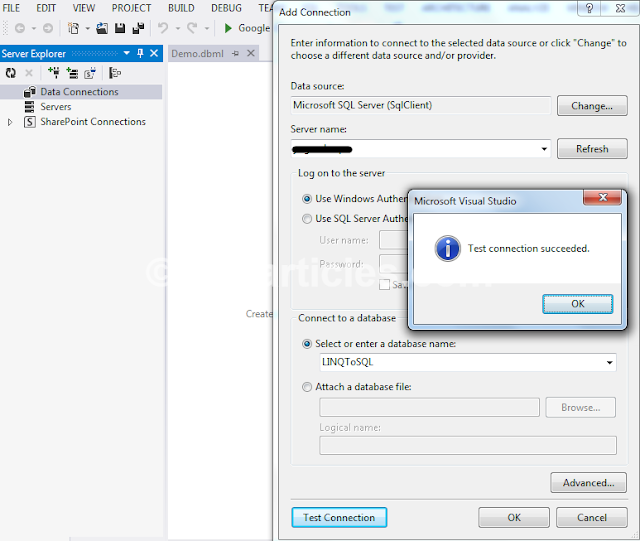Click the Navigate Backward toolbar icon

[20, 28]
